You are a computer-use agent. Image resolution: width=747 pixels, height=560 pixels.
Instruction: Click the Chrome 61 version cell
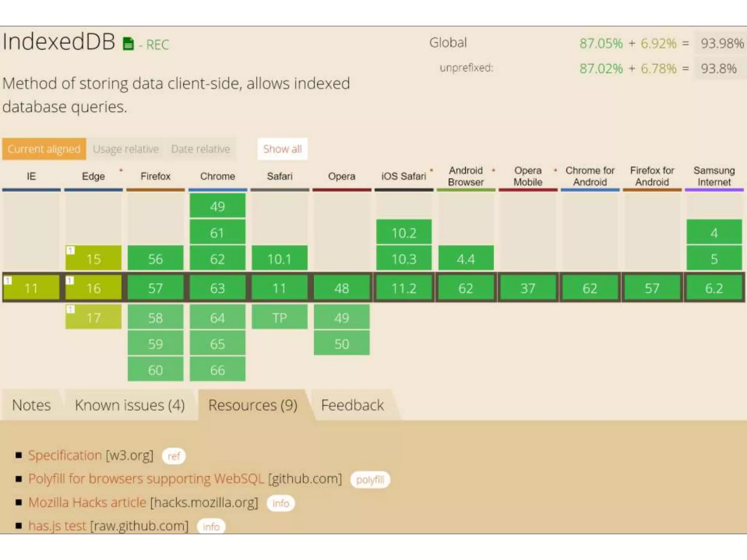[218, 232]
